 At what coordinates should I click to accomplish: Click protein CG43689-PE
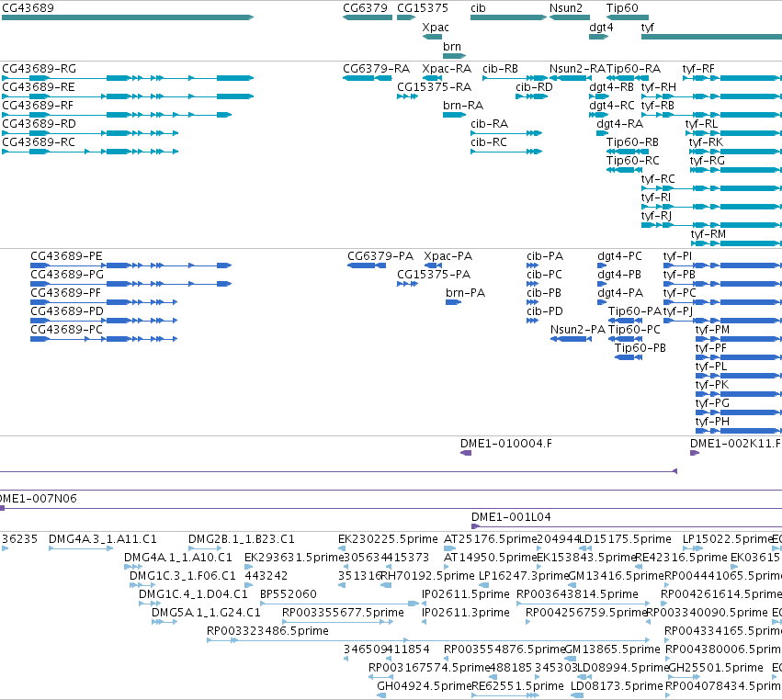pos(131,265)
